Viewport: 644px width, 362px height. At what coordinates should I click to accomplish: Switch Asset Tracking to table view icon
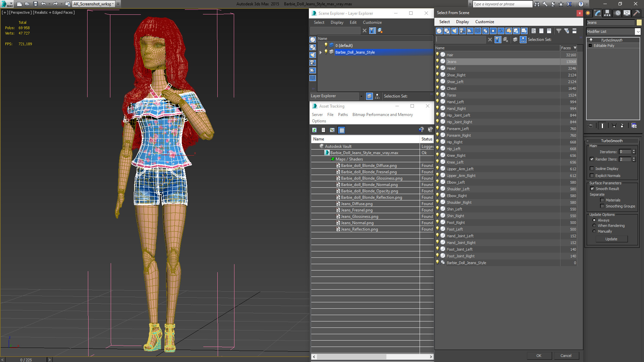pos(341,130)
